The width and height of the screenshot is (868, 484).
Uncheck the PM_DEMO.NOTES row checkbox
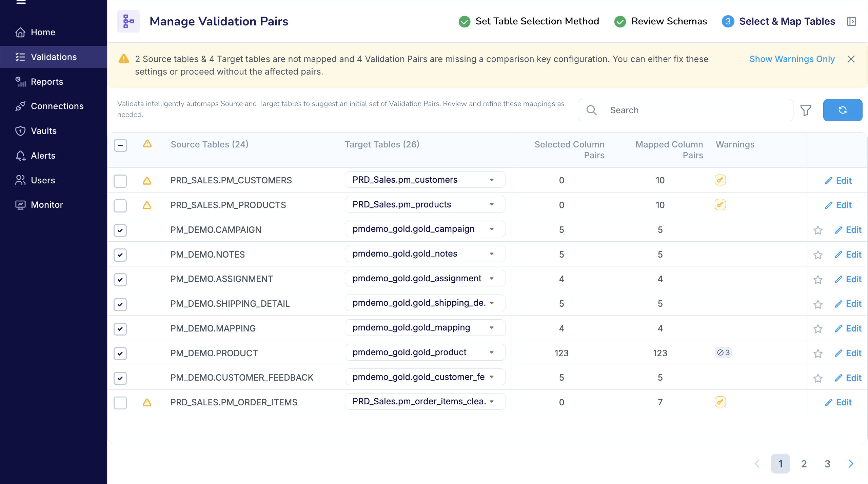point(120,255)
